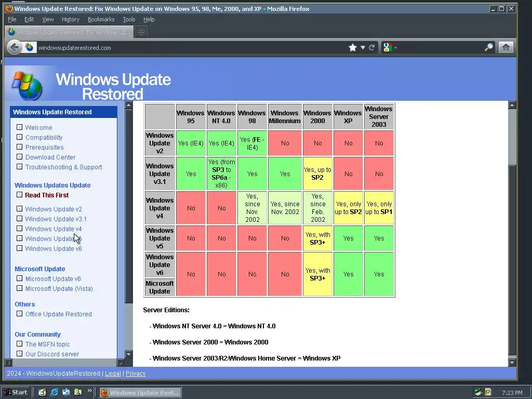532x399 pixels.
Task: Click the Windows Update v5 row header
Action: tap(159, 238)
